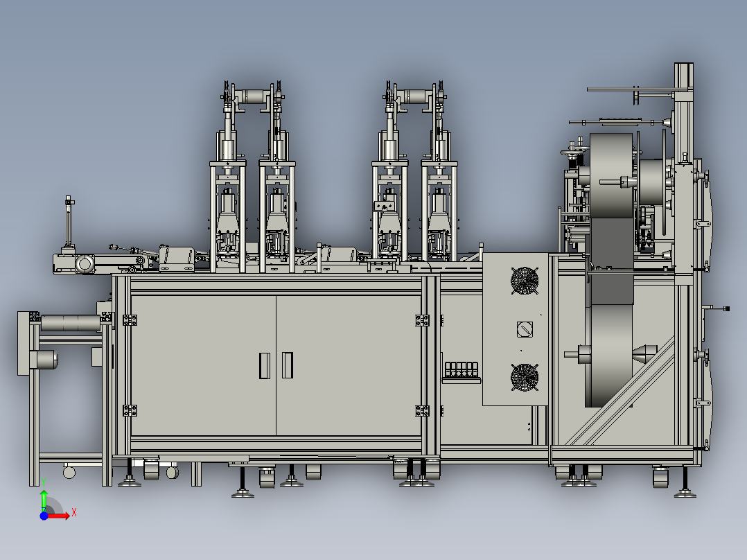Click the green Y axis arrow of the triad
747x560 pixels.
[44, 500]
